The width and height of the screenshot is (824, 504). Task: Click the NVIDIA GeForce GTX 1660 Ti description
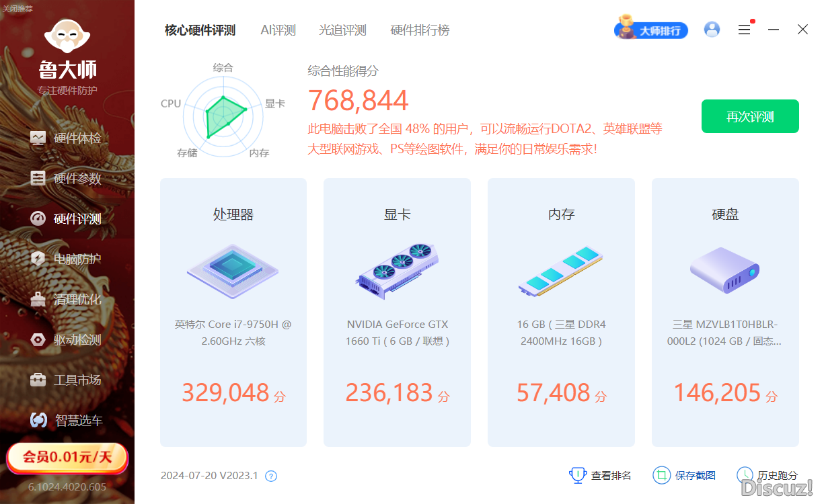(x=398, y=333)
